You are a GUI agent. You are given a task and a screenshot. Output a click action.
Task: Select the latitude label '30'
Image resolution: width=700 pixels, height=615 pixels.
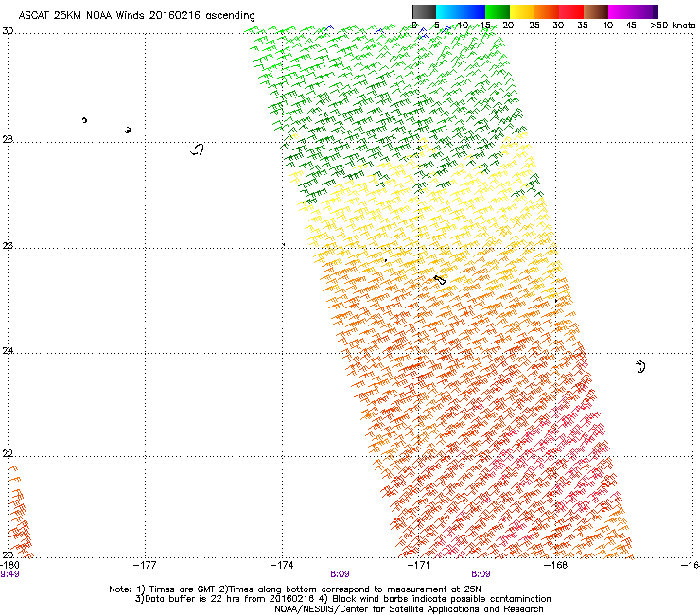(8, 31)
